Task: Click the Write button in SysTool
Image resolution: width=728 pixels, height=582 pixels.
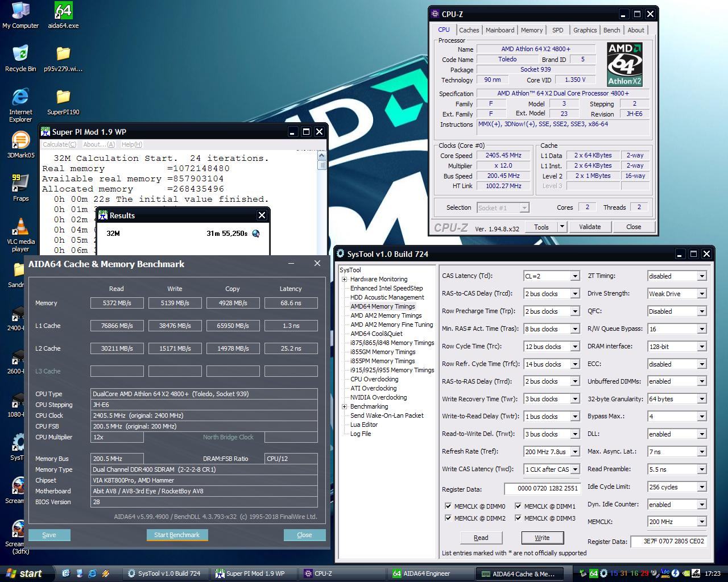Action: coord(542,538)
